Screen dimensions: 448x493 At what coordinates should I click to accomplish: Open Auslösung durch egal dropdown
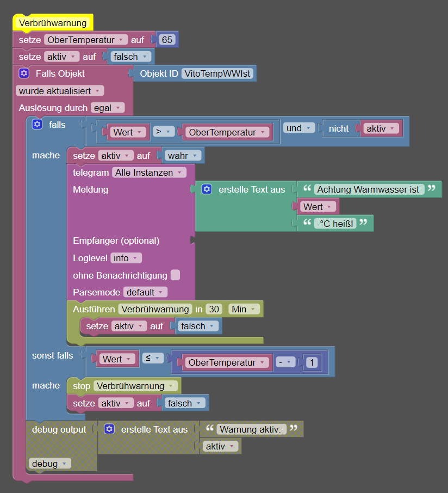(x=108, y=108)
